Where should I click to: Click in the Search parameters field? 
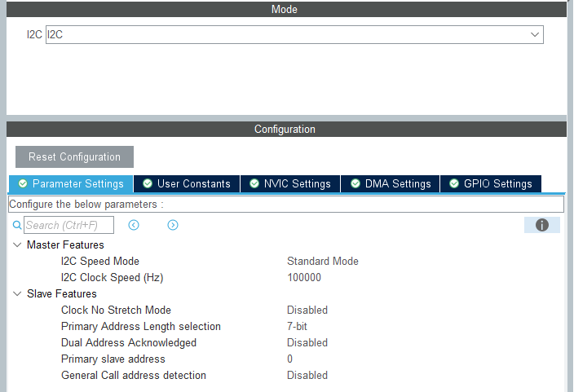point(68,225)
